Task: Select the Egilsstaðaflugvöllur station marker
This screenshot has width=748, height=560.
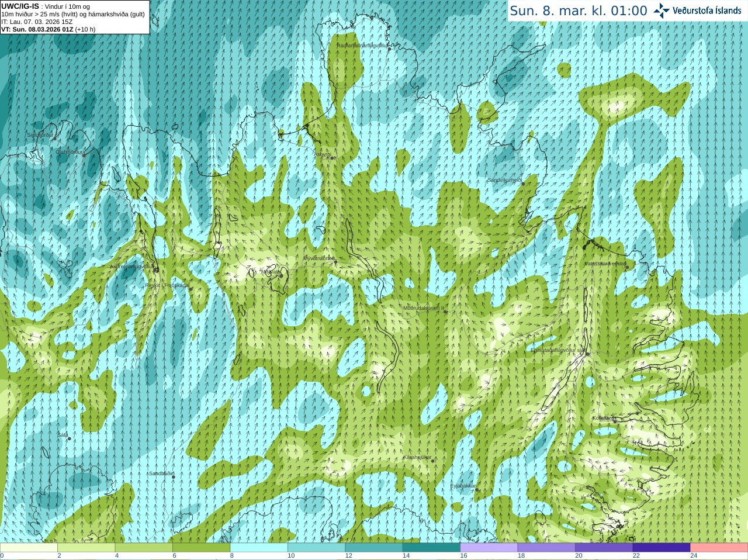Action: [587, 354]
